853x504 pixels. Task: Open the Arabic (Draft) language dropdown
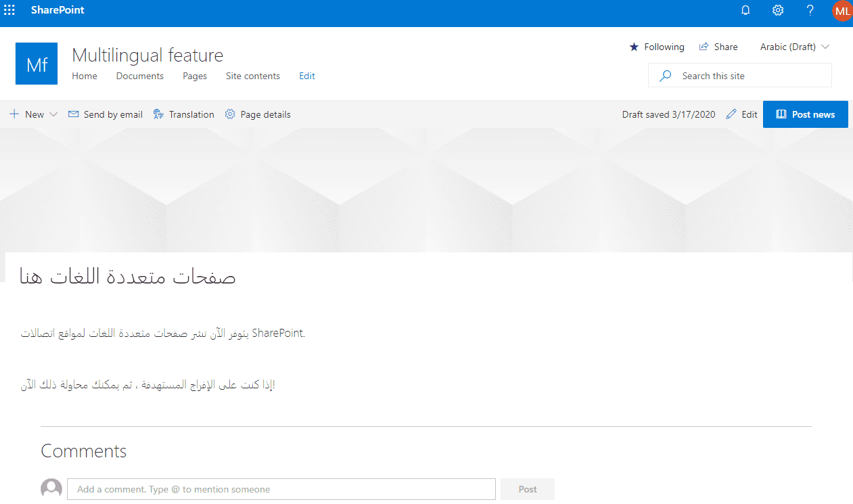click(795, 47)
